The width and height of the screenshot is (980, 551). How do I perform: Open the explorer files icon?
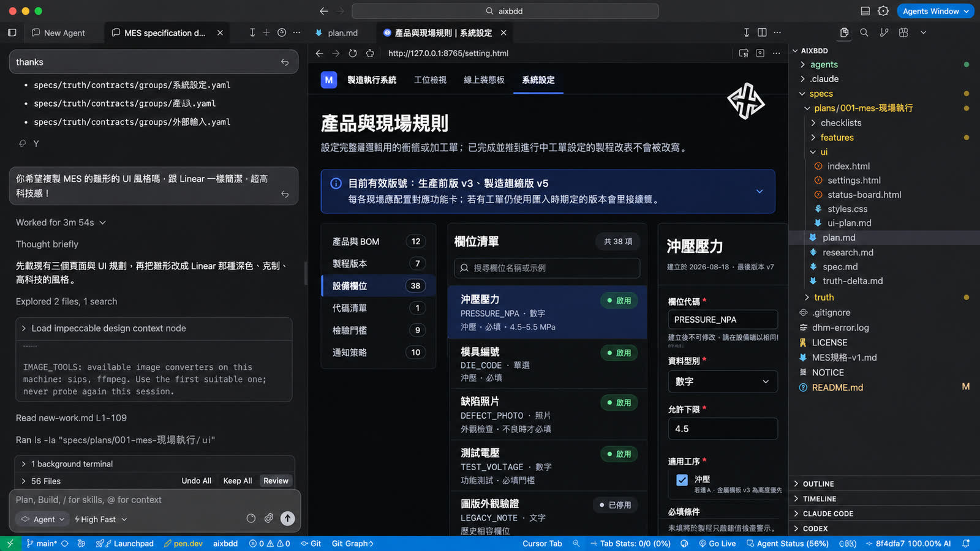(x=844, y=32)
